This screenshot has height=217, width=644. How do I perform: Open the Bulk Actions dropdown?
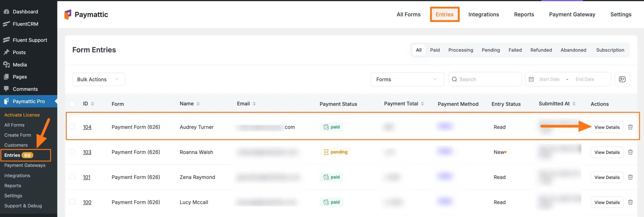coord(98,79)
